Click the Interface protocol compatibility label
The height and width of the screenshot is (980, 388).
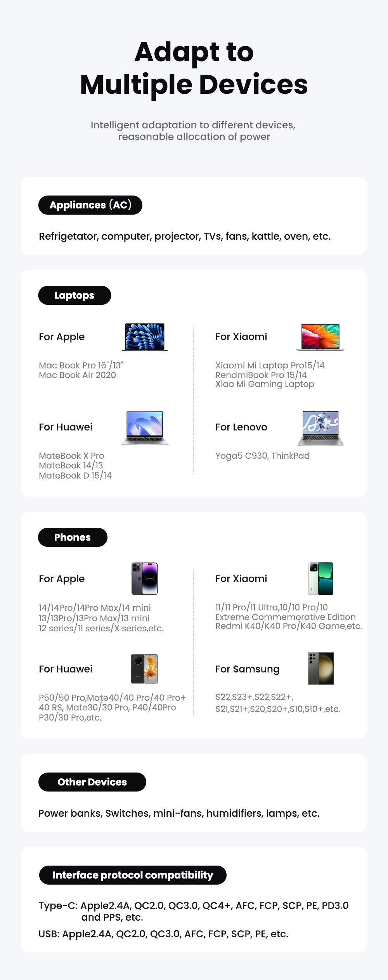133,875
